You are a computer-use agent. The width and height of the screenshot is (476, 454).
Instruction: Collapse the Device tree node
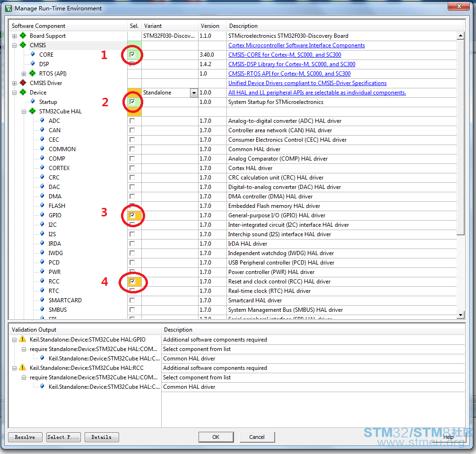coord(14,93)
